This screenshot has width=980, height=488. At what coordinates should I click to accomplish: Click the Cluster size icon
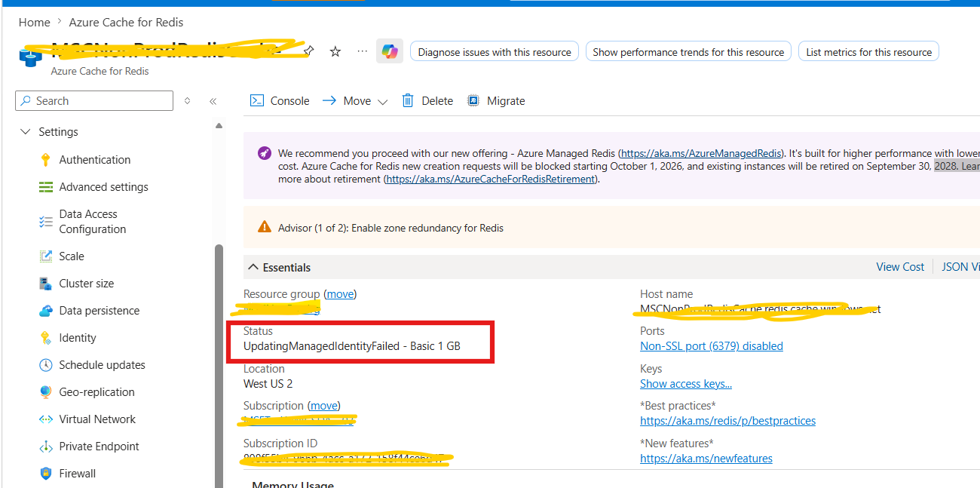[x=46, y=284]
